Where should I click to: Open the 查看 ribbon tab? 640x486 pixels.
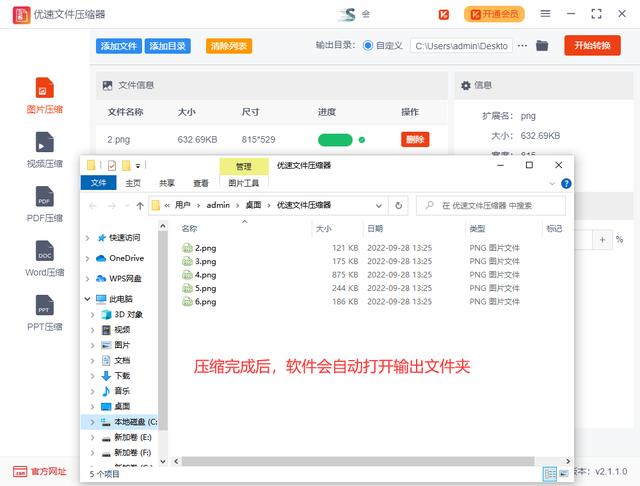(200, 183)
